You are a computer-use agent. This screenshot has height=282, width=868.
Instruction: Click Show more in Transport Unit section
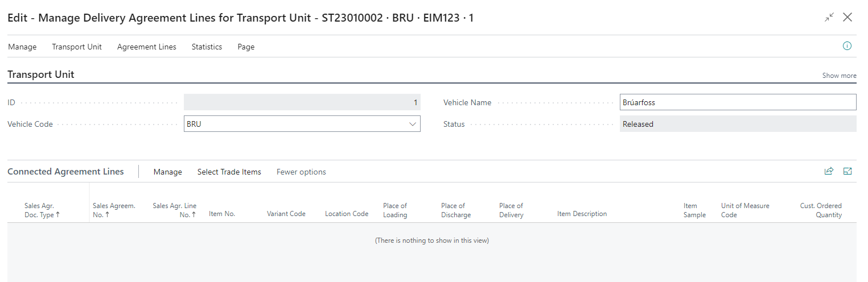(x=839, y=76)
